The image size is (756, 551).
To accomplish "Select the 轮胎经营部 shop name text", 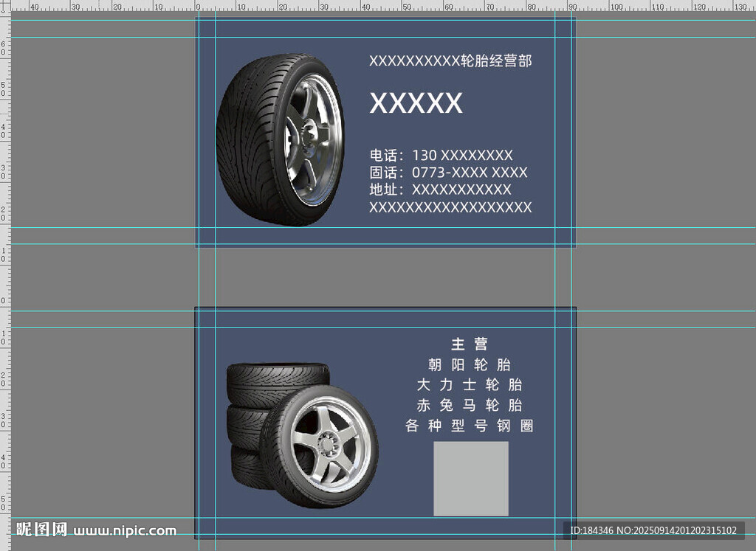I will 450,61.
